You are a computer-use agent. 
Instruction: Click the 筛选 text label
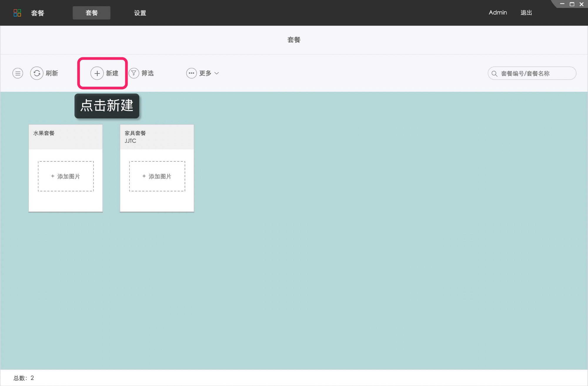(x=148, y=73)
